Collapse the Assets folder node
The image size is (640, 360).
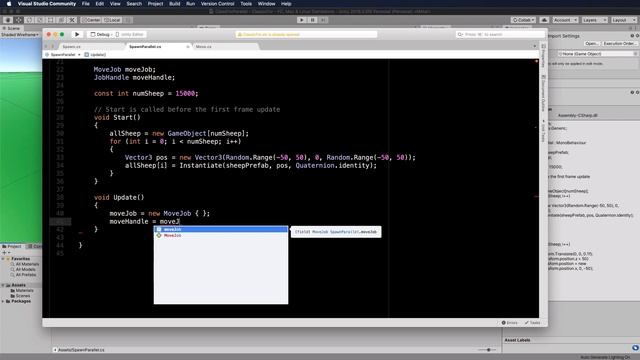coord(3,285)
